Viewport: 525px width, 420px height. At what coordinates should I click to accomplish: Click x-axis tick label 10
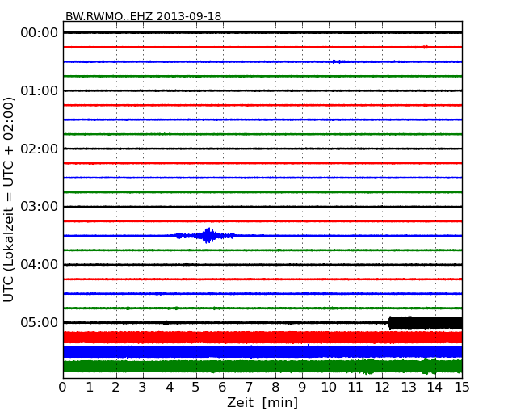tap(329, 388)
